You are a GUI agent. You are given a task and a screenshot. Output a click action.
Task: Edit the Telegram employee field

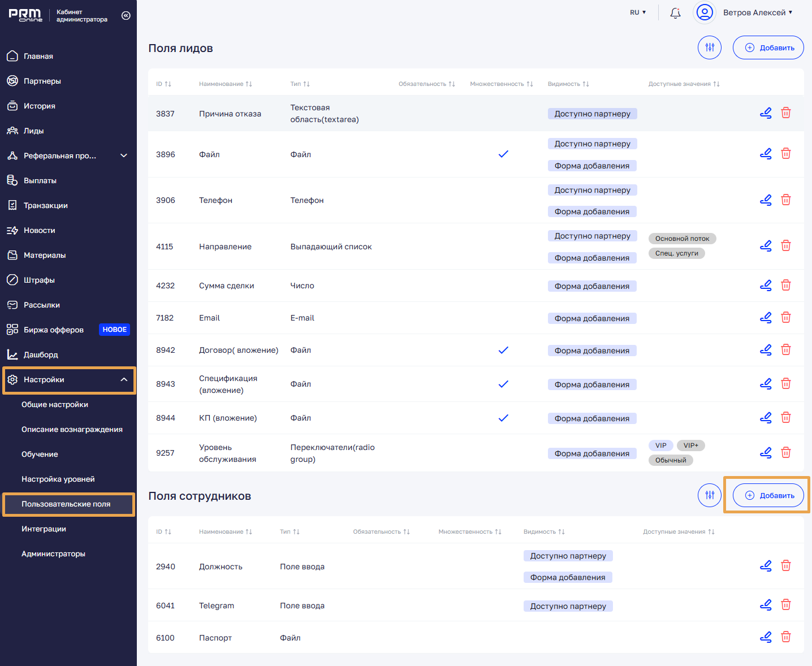pos(766,605)
